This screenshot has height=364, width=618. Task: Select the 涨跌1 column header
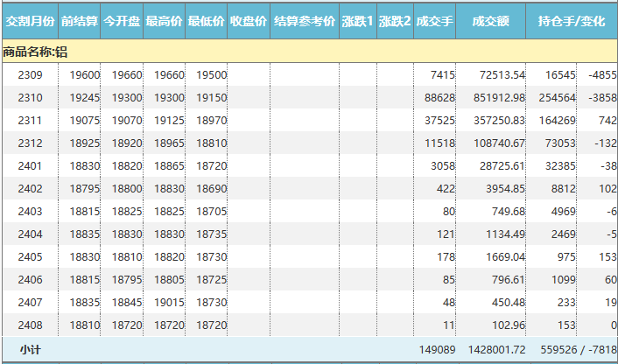coord(357,20)
